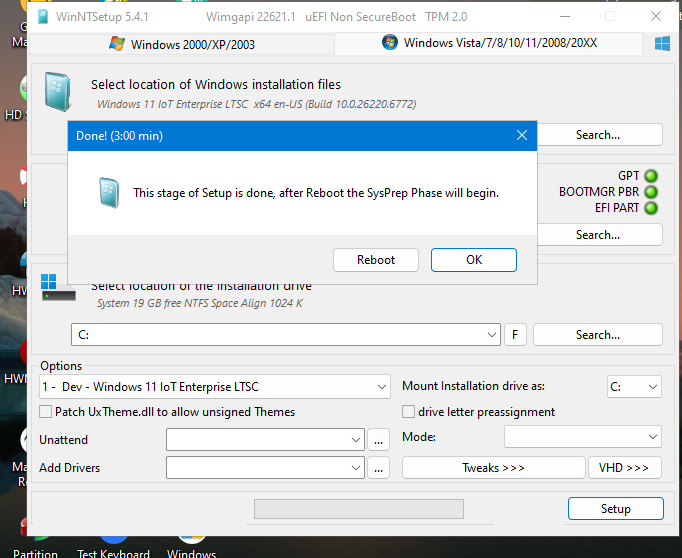This screenshot has height=558, width=682.
Task: Click the green BOOTMGR PBR status indicator
Action: 651,192
